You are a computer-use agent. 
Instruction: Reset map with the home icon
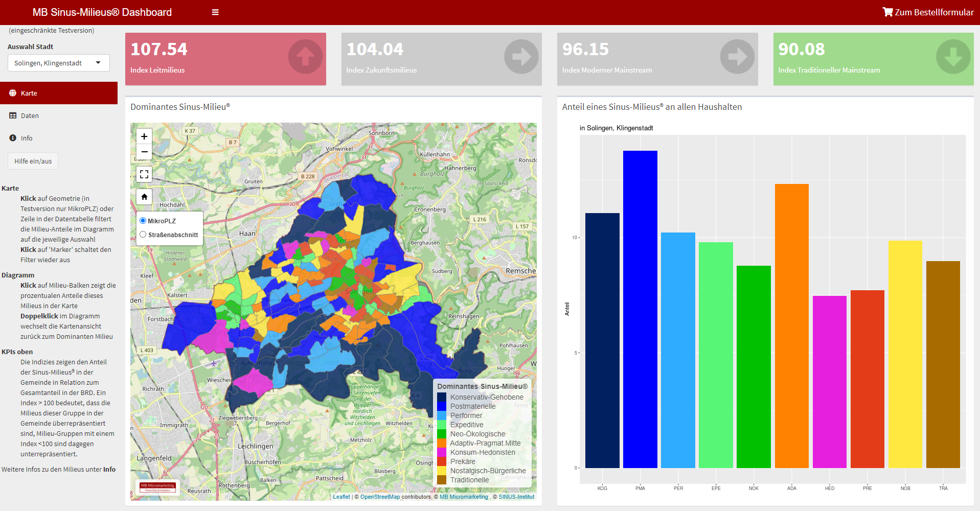click(x=144, y=197)
